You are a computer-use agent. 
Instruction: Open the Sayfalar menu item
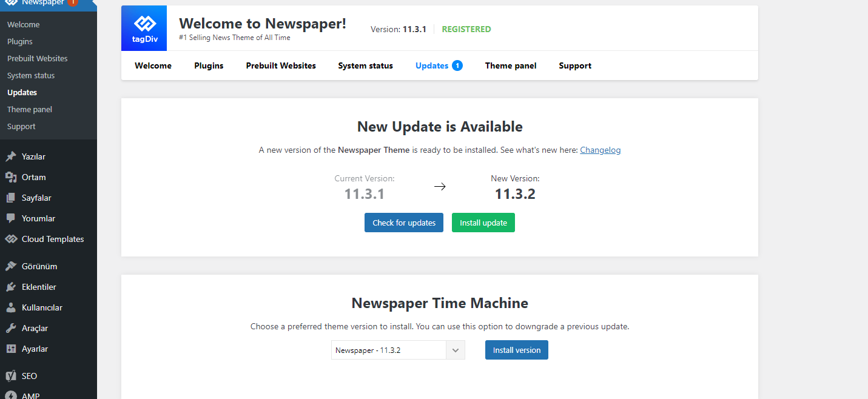pos(49,198)
